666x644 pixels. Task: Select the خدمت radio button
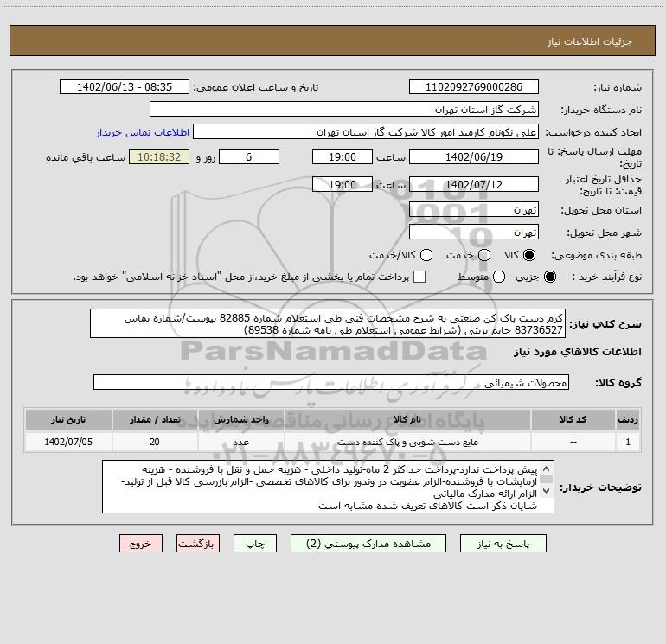484,255
